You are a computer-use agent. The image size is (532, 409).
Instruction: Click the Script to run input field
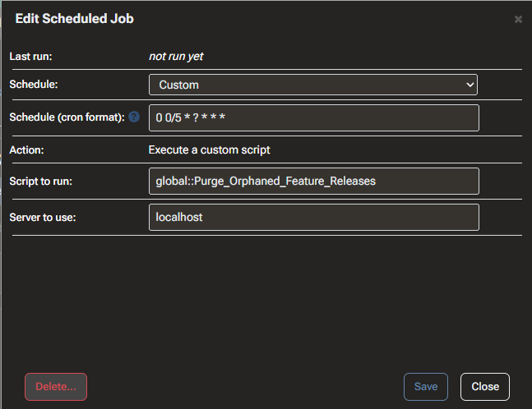(x=314, y=181)
